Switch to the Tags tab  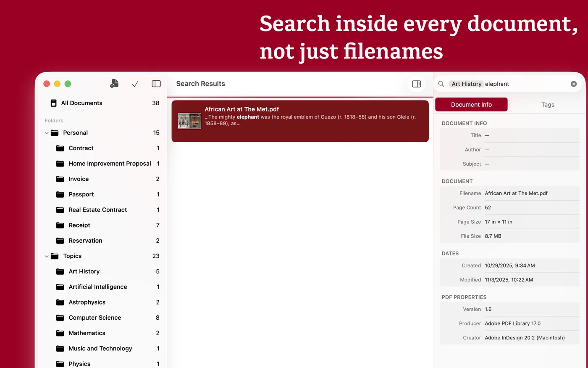(x=548, y=104)
